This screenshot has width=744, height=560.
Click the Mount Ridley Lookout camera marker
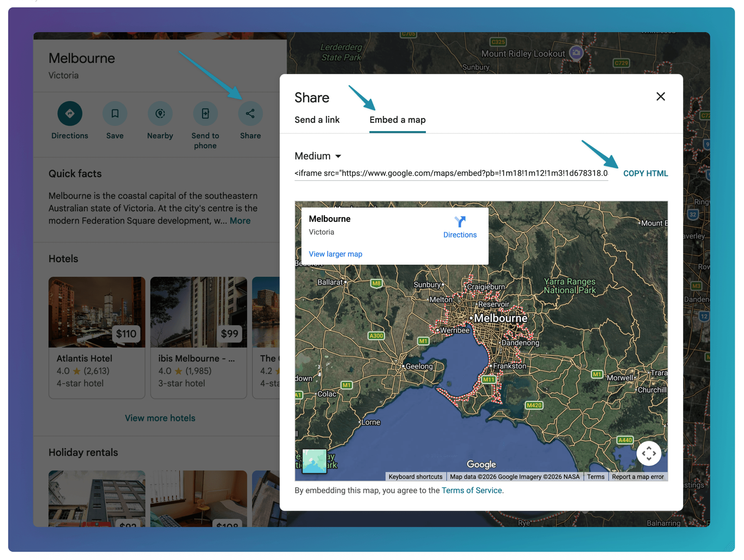(x=576, y=52)
